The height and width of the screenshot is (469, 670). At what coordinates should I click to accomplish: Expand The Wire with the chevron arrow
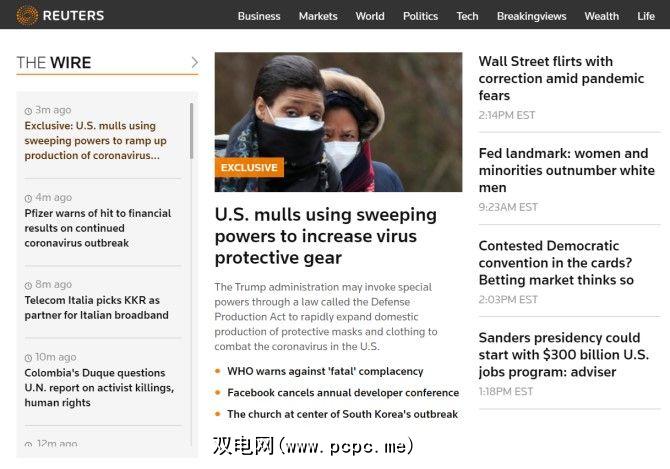coord(194,63)
